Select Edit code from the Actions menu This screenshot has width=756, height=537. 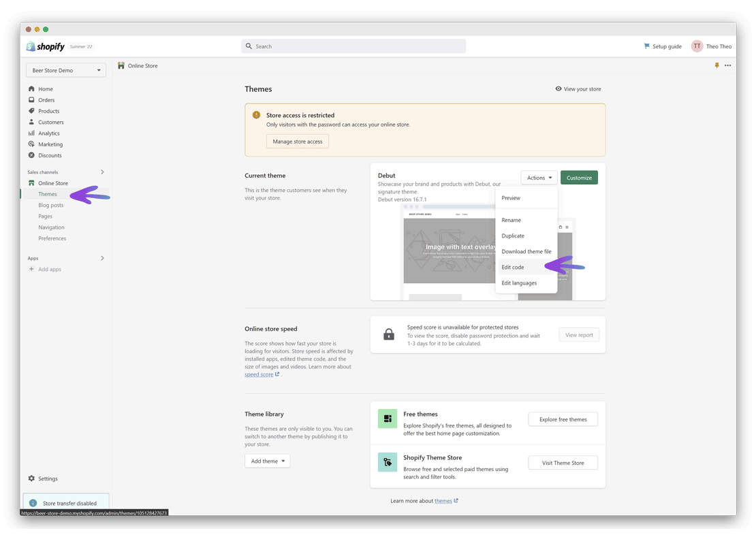click(x=514, y=267)
